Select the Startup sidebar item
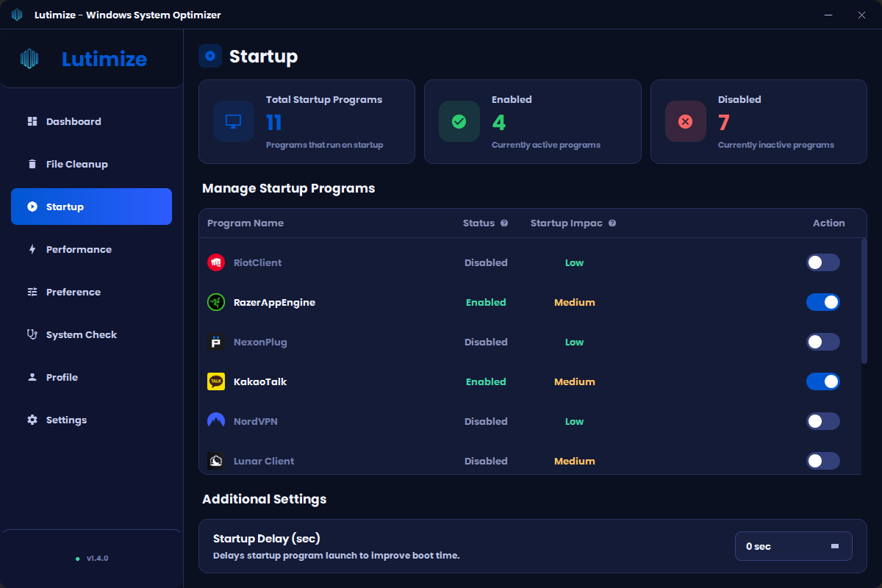Screen dimensions: 882x588 click(x=91, y=207)
